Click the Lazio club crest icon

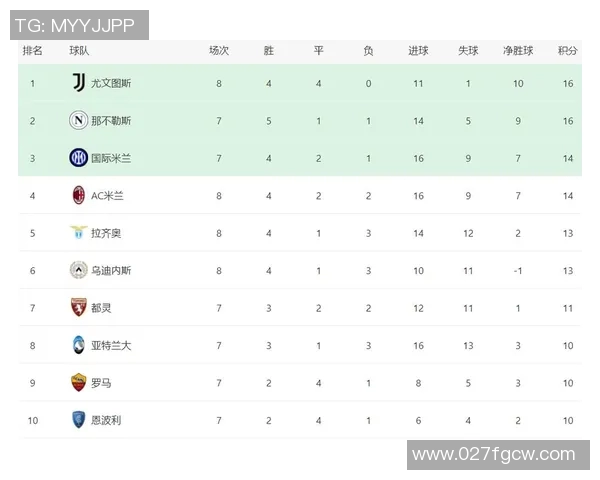tap(78, 233)
